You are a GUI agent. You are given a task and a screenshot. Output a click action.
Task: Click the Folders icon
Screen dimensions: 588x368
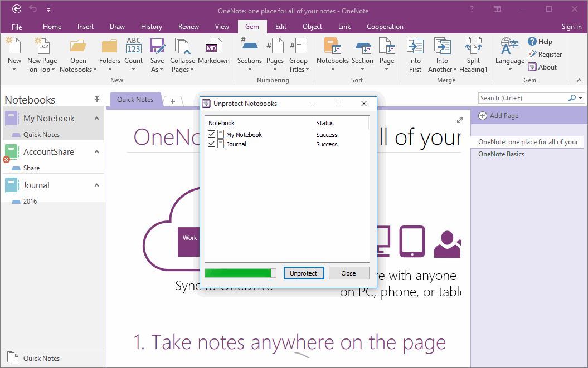(109, 46)
